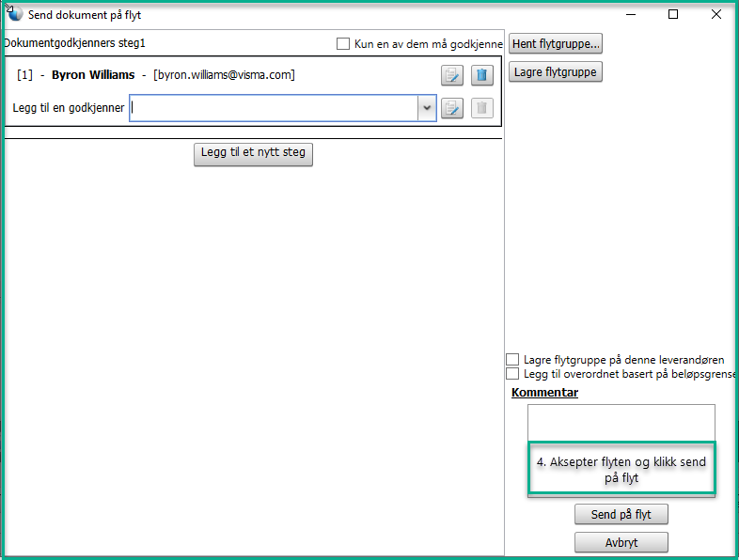Click the Kommentar label
This screenshot has width=739, height=560.
(x=544, y=393)
